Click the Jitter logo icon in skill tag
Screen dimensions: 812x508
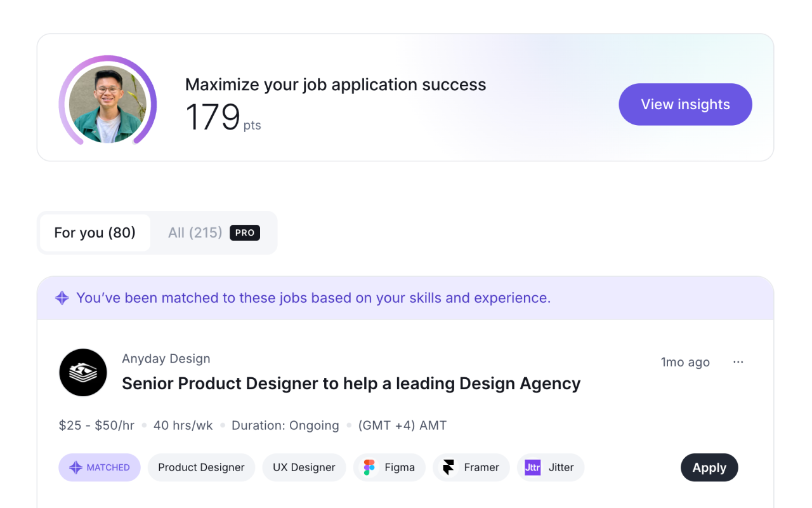(x=533, y=467)
